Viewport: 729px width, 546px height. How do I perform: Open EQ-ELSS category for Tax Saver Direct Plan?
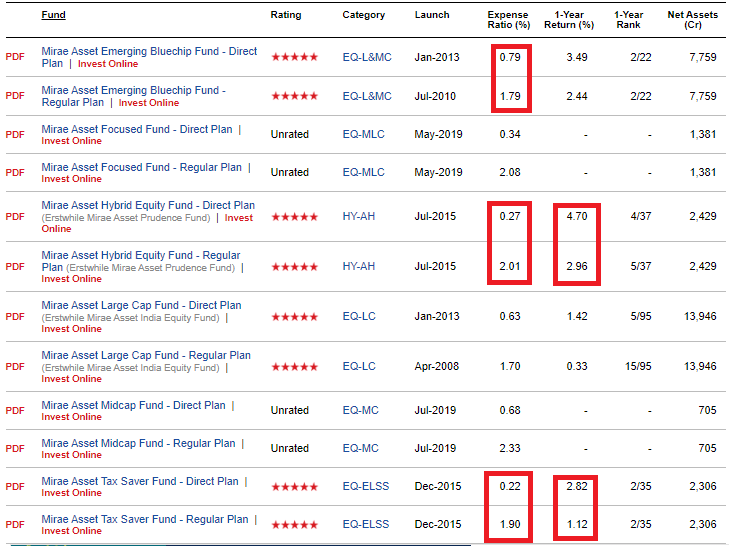[365, 486]
